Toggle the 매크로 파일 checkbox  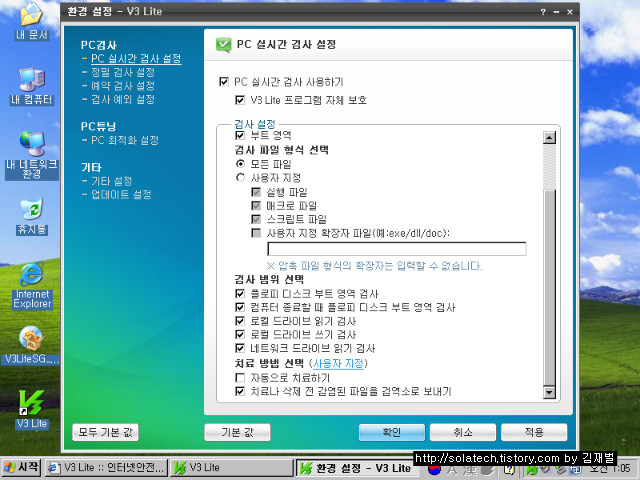pyautogui.click(x=256, y=205)
